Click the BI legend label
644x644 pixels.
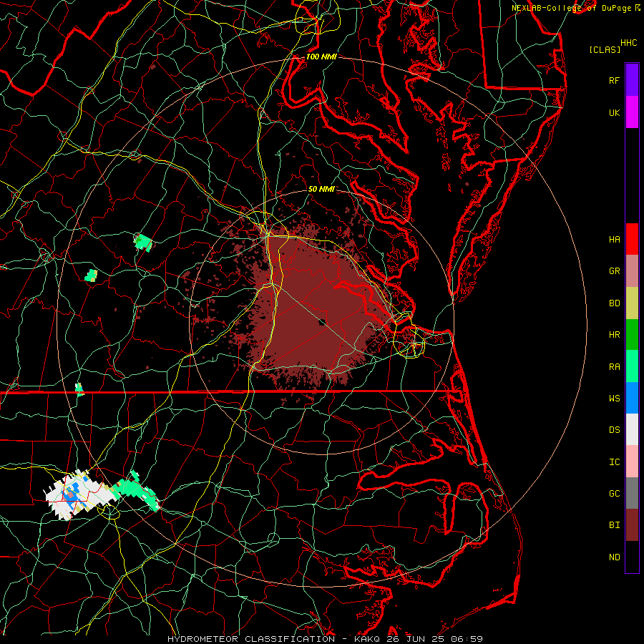tap(614, 525)
